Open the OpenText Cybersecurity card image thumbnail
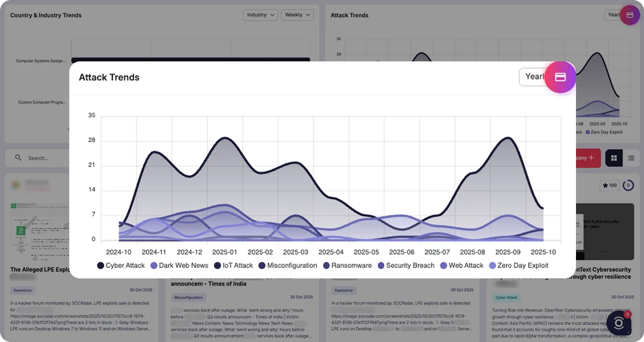The height and width of the screenshot is (342, 644). click(605, 232)
